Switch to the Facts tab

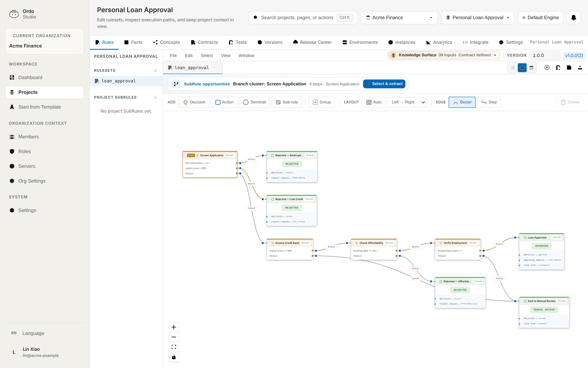pyautogui.click(x=133, y=42)
